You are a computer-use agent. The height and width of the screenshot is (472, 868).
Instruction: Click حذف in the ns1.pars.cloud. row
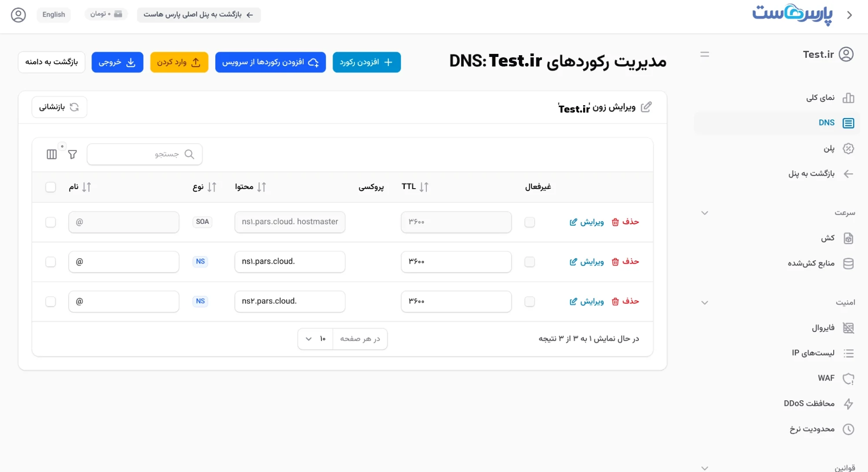pos(626,262)
